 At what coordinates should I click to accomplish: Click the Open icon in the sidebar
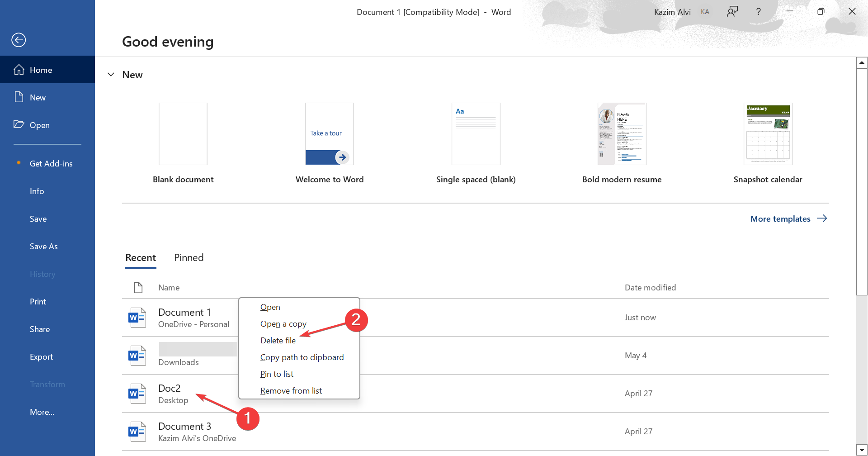[19, 125]
